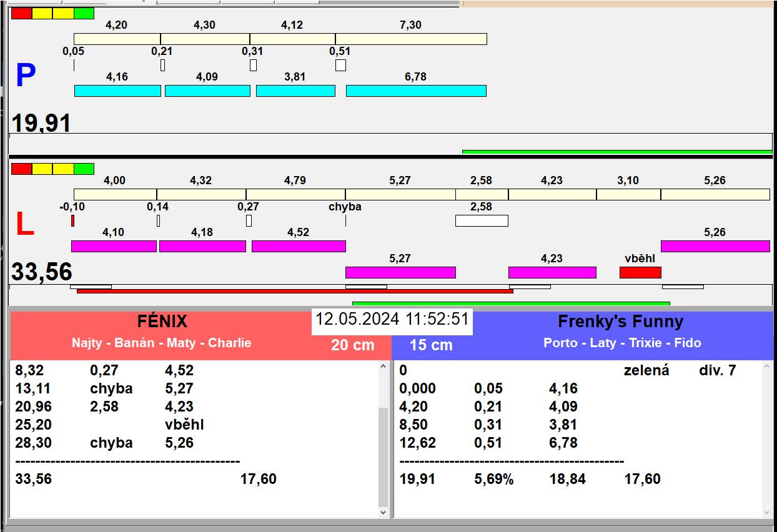Click the red start light in lane L
The width and height of the screenshot is (777, 532).
[x=21, y=169]
